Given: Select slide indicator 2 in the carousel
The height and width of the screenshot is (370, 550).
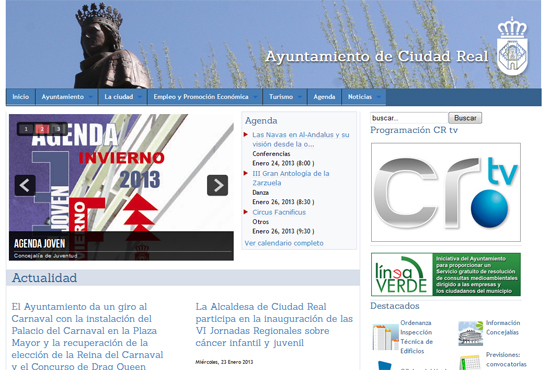Looking at the screenshot, I should pos(42,129).
